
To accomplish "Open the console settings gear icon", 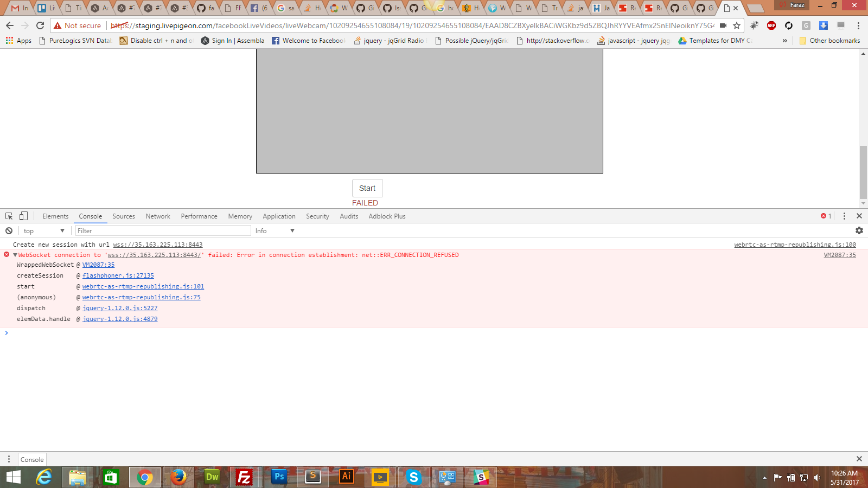I will [x=859, y=230].
